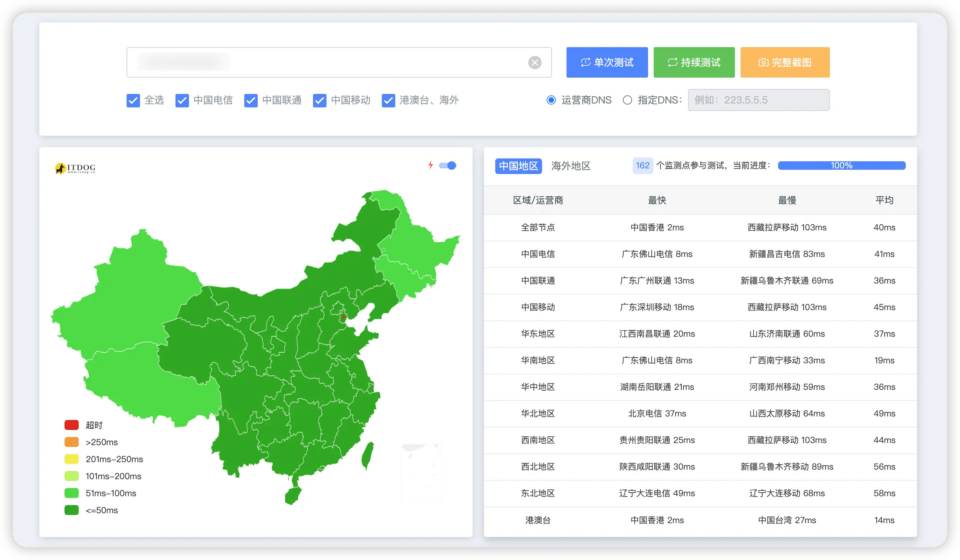This screenshot has height=560, width=960.
Task: Click the clear input X icon
Action: click(535, 62)
